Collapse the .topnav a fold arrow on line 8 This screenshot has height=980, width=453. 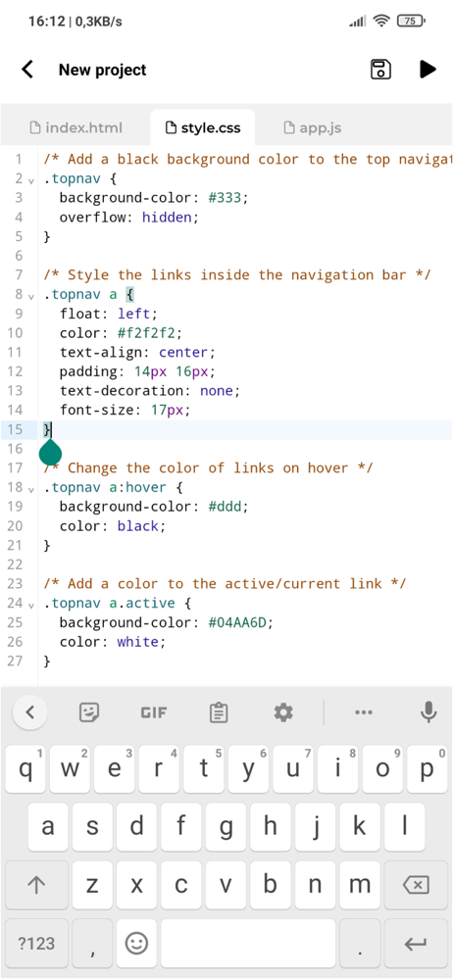tap(31, 296)
